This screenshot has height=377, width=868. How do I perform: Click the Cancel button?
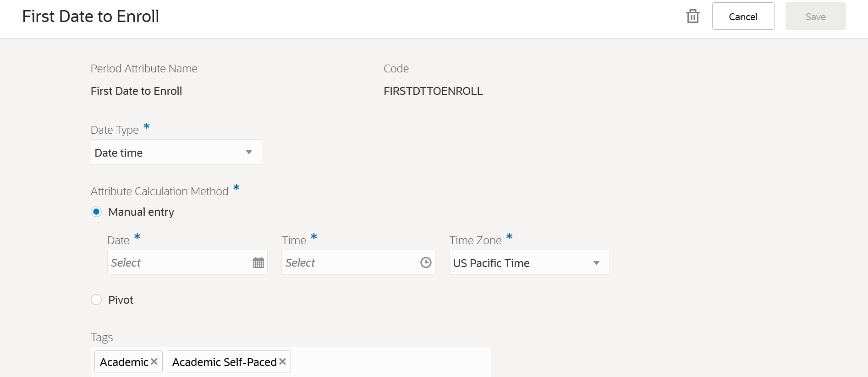pos(743,16)
